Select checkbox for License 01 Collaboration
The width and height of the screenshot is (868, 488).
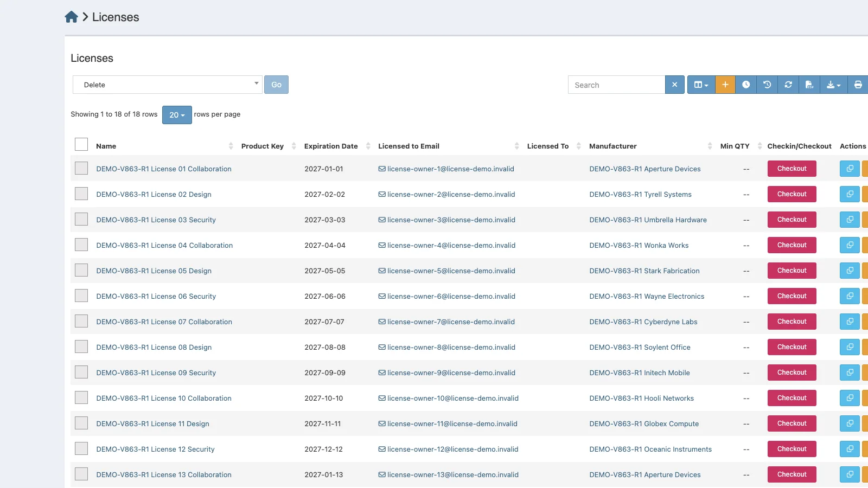tap(81, 168)
